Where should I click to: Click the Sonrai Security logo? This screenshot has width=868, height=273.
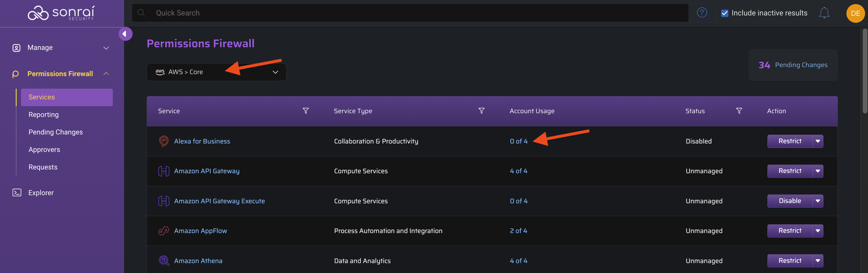[61, 13]
